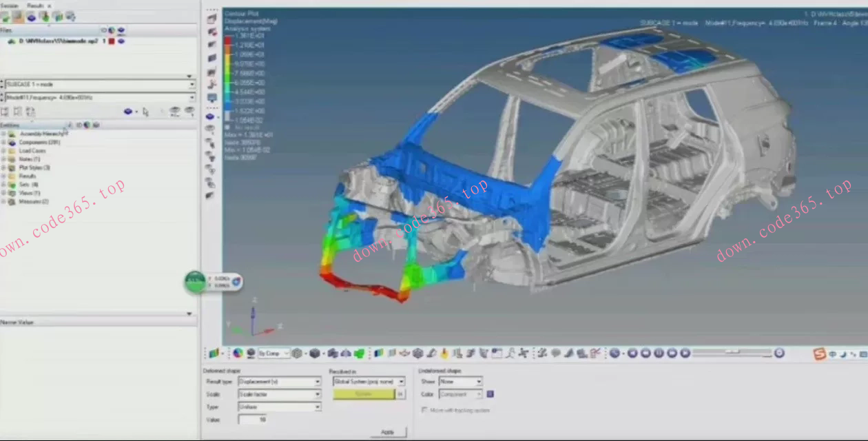Expand the Plot Styles tree node
The height and width of the screenshot is (441, 868).
pyautogui.click(x=4, y=167)
